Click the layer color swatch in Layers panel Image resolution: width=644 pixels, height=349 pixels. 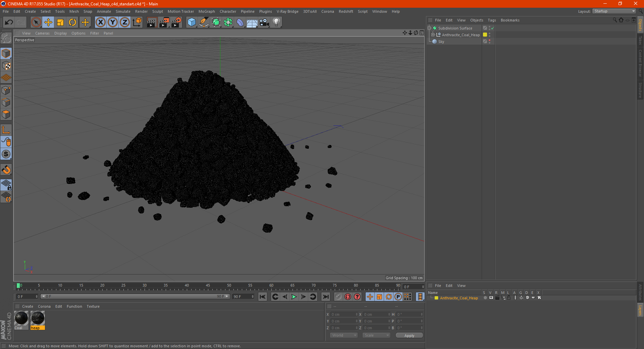[436, 298]
